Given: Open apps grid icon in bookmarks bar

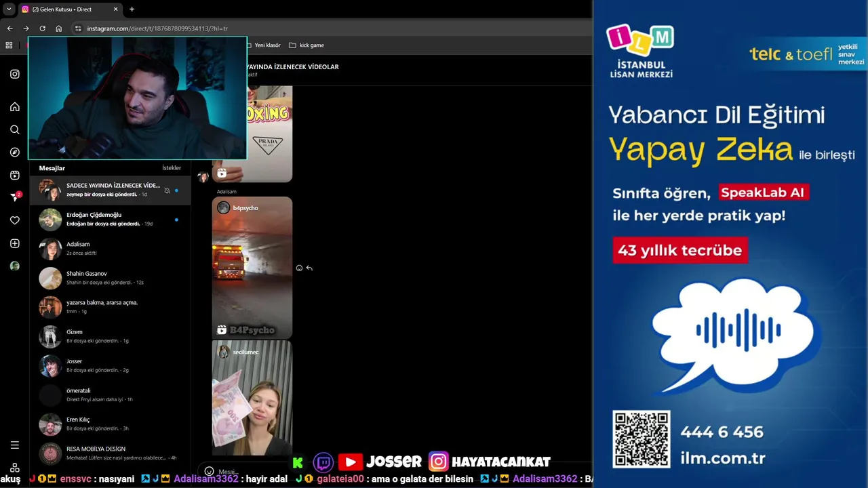Looking at the screenshot, I should coord(9,45).
